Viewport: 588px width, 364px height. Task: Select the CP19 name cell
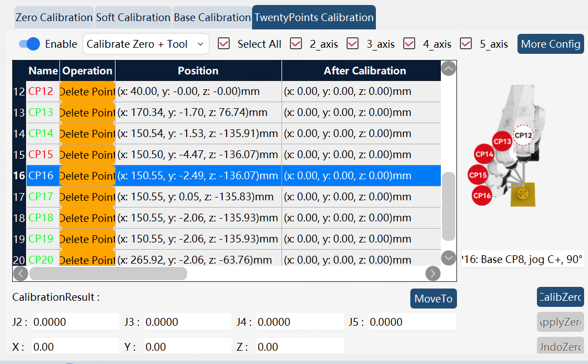[x=43, y=239]
